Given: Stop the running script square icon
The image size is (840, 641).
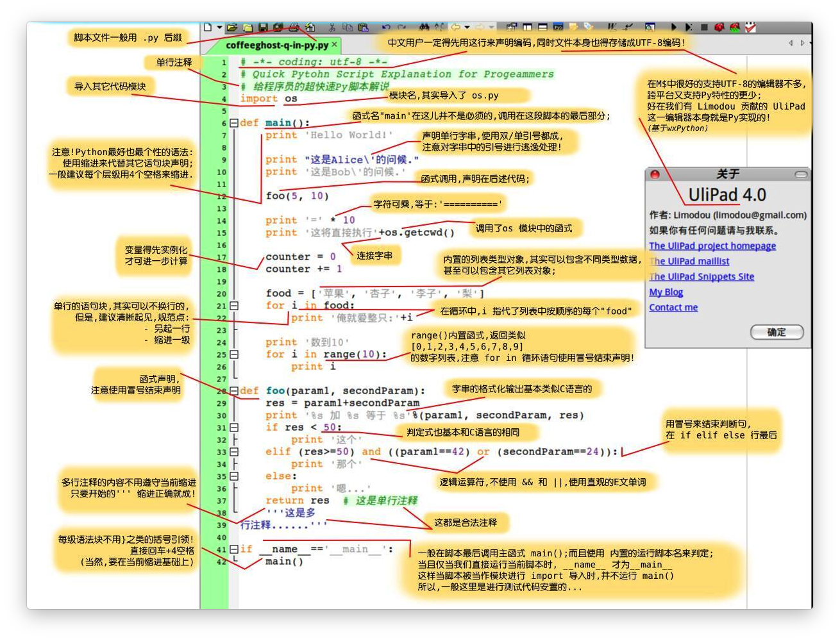Looking at the screenshot, I should tap(704, 28).
